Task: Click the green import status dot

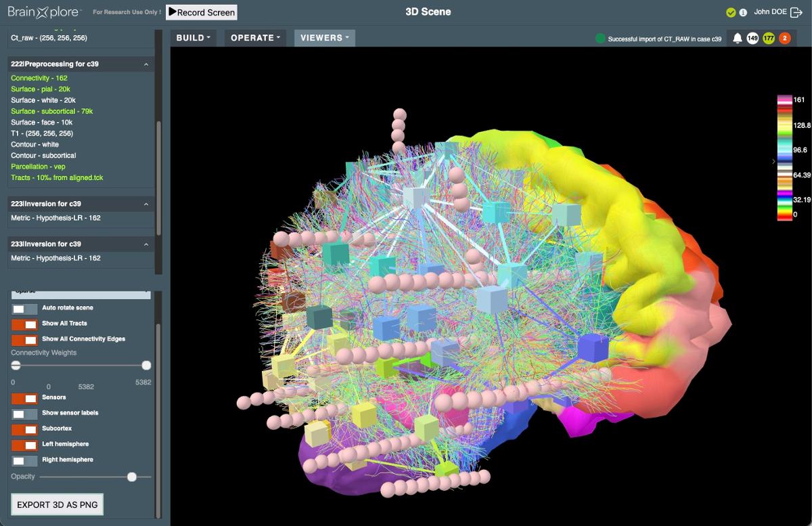Action: (x=600, y=39)
